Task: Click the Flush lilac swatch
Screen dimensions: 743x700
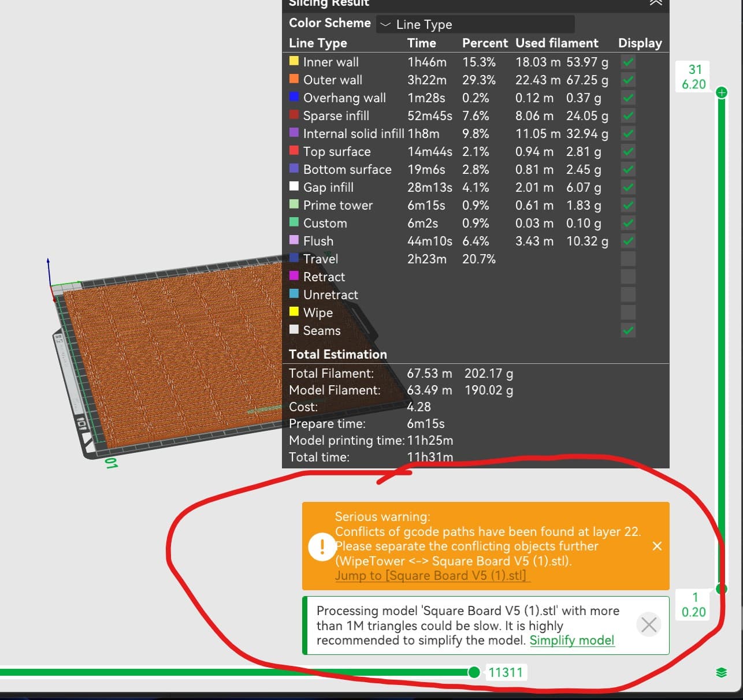Action: click(x=294, y=240)
